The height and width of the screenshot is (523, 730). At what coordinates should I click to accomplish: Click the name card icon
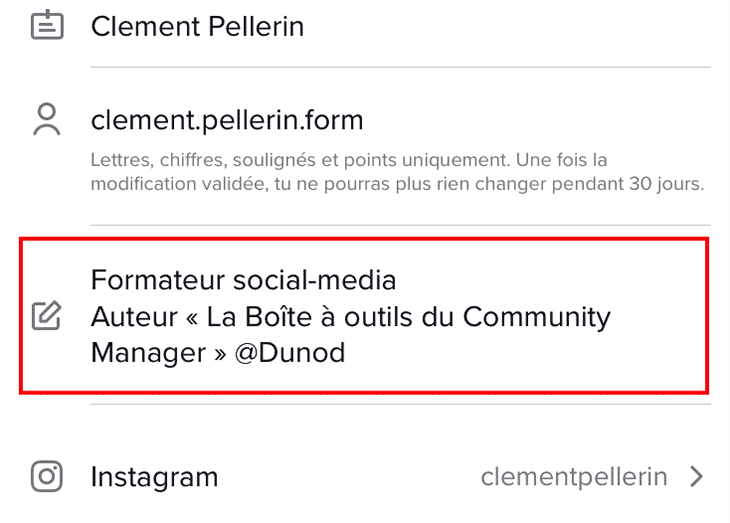coord(46,24)
